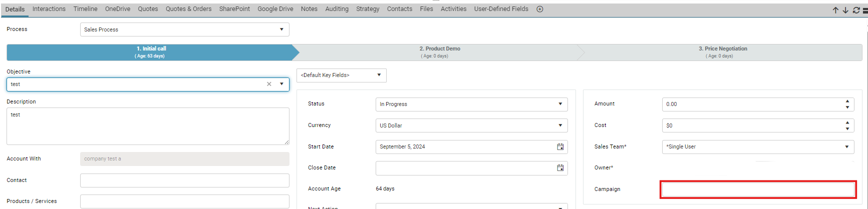
Task: Open the Currency US Dollar dropdown
Action: [x=472, y=125]
